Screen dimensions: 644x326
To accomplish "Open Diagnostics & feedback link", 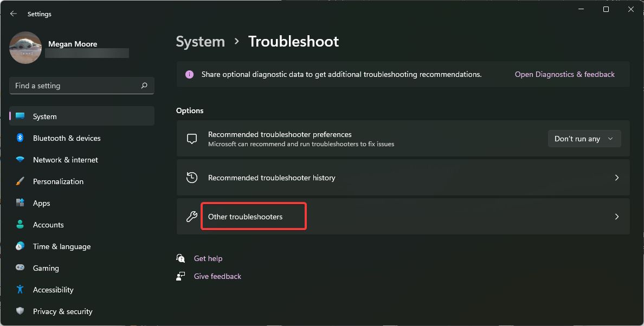I will (x=564, y=74).
